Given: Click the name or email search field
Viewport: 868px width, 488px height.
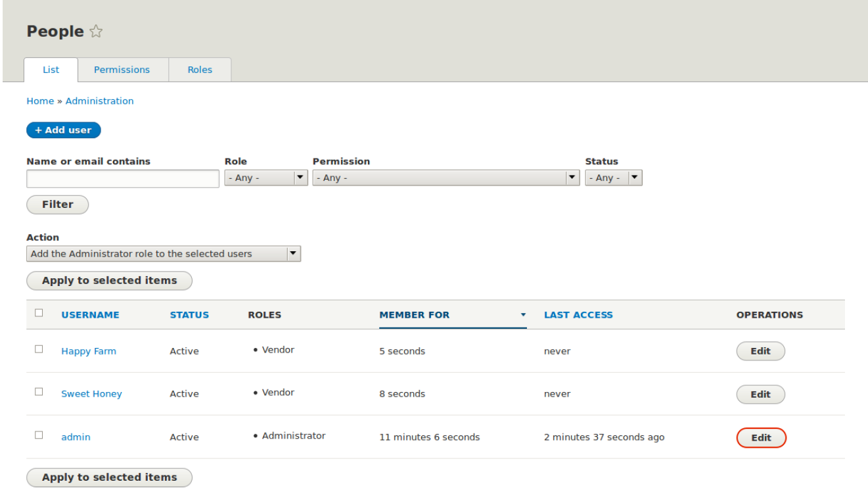Looking at the screenshot, I should 122,178.
